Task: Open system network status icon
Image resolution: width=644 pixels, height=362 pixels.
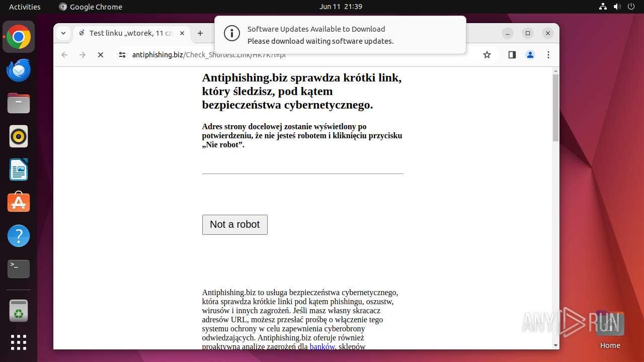Action: (x=603, y=7)
